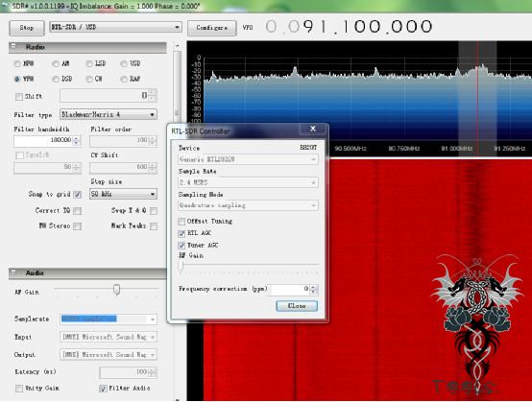Open the Device Generic RTL2832U dropdown
Image resolution: width=532 pixels, height=402 pixels.
[x=248, y=159]
